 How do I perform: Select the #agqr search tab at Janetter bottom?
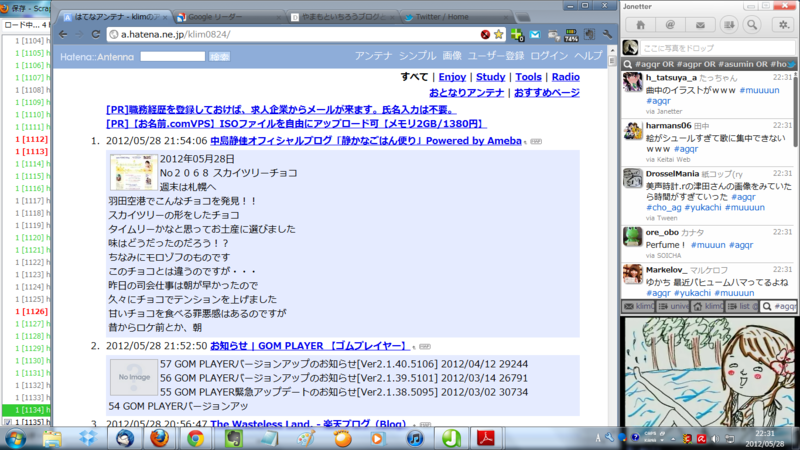[x=777, y=306]
